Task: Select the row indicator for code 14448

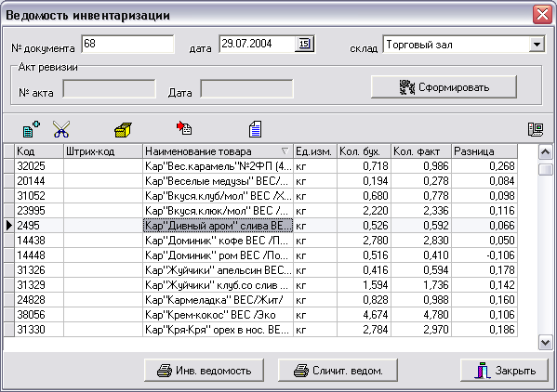Action: [x=9, y=255]
